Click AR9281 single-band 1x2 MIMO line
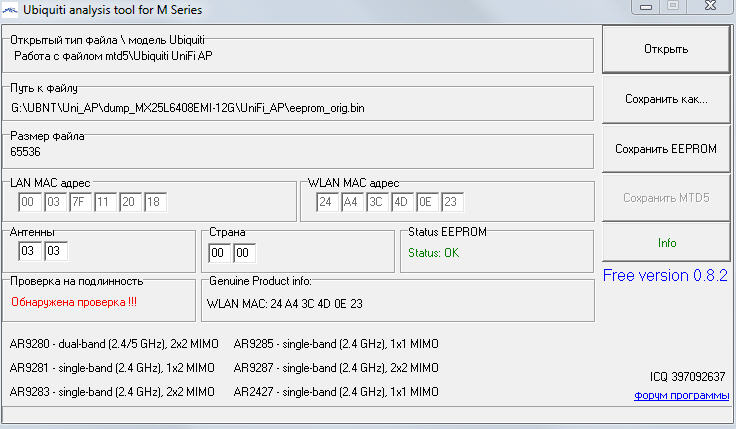 pos(112,368)
